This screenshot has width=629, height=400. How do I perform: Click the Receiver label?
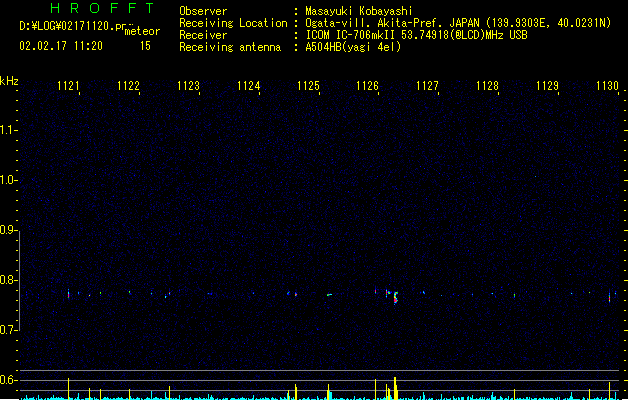[x=203, y=35]
